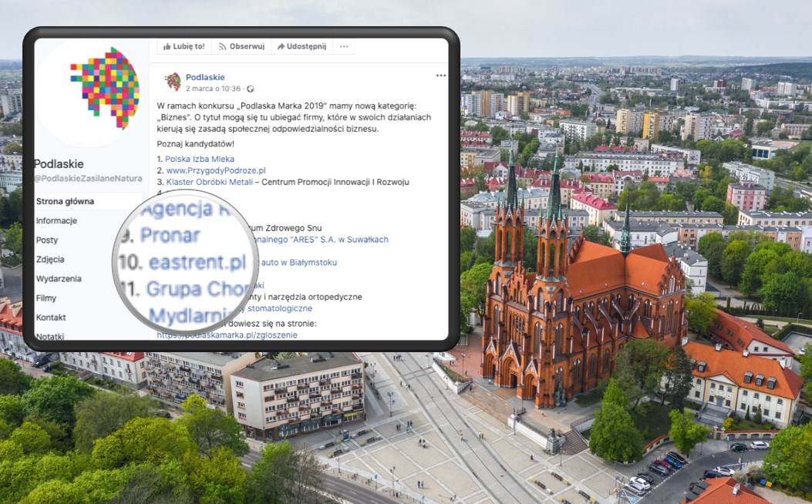Select Filmy in page sidebar
The width and height of the screenshot is (812, 504).
(x=45, y=298)
